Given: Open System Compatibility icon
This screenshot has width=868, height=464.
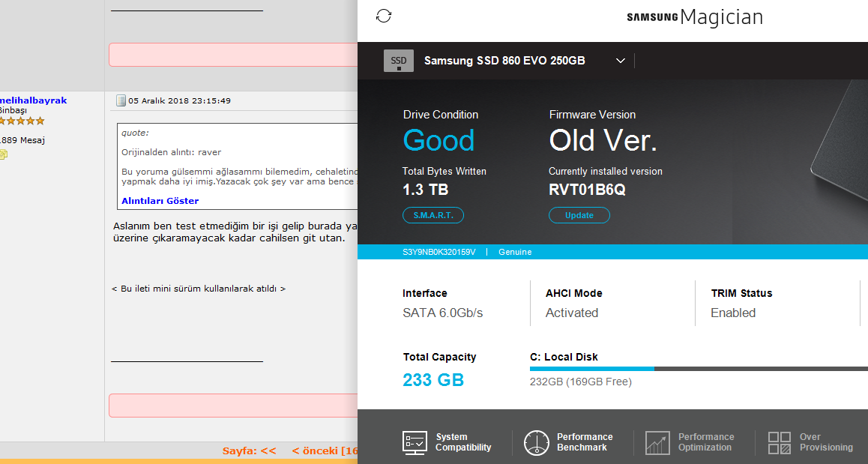Looking at the screenshot, I should point(415,442).
